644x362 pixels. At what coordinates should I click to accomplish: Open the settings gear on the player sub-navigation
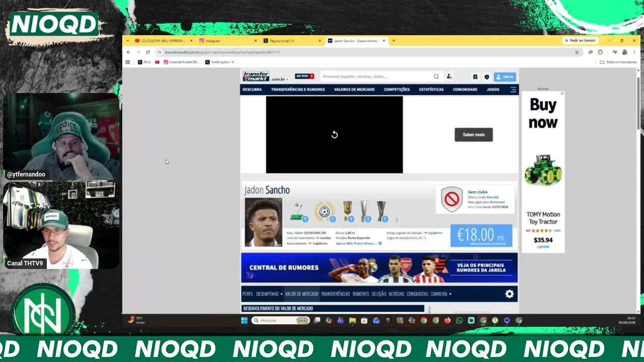pyautogui.click(x=509, y=294)
